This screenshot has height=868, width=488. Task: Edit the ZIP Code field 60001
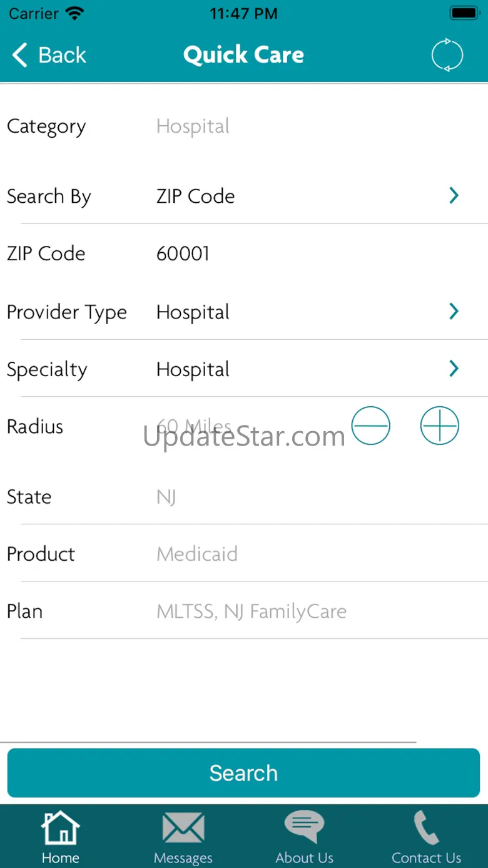(x=183, y=253)
